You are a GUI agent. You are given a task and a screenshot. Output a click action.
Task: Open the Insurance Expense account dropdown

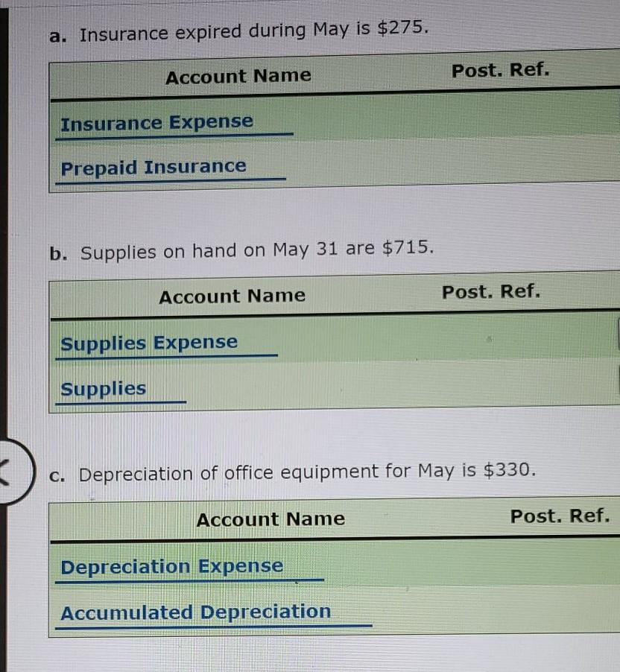click(x=174, y=124)
